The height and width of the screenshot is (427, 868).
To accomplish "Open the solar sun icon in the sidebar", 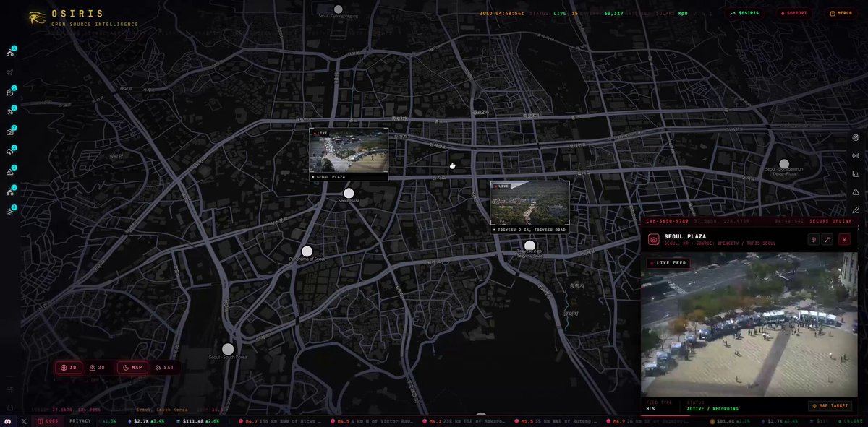I will pyautogui.click(x=11, y=211).
